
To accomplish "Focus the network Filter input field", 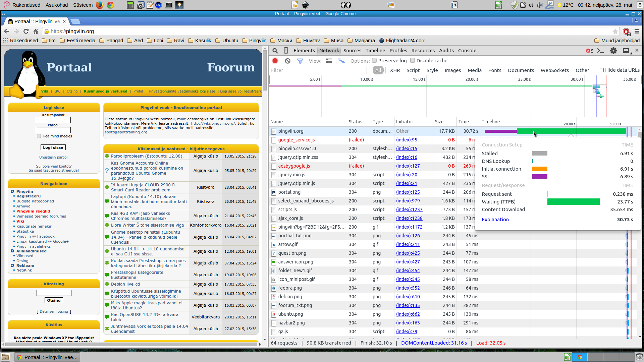I will (318, 70).
